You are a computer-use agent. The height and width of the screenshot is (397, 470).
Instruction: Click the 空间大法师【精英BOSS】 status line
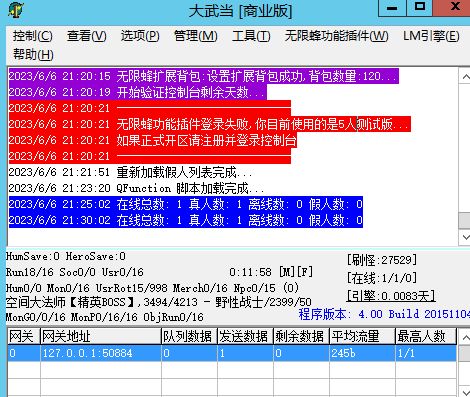click(x=159, y=302)
